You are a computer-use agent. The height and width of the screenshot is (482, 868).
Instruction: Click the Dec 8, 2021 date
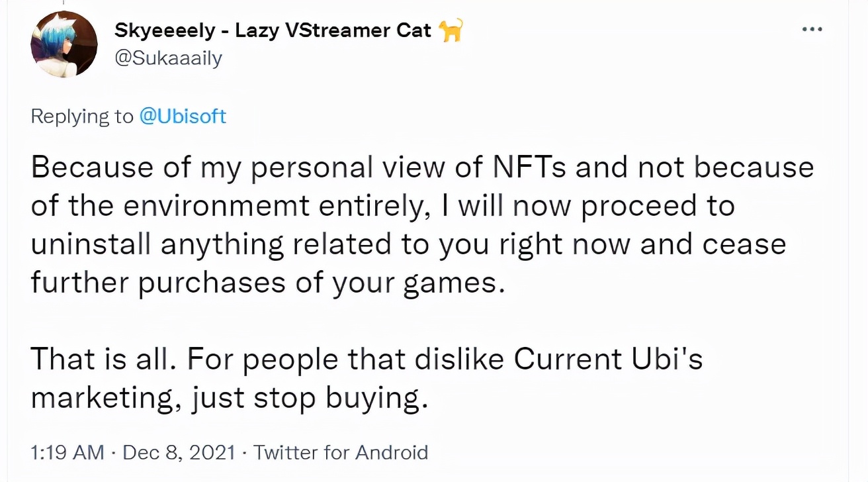coord(179,453)
